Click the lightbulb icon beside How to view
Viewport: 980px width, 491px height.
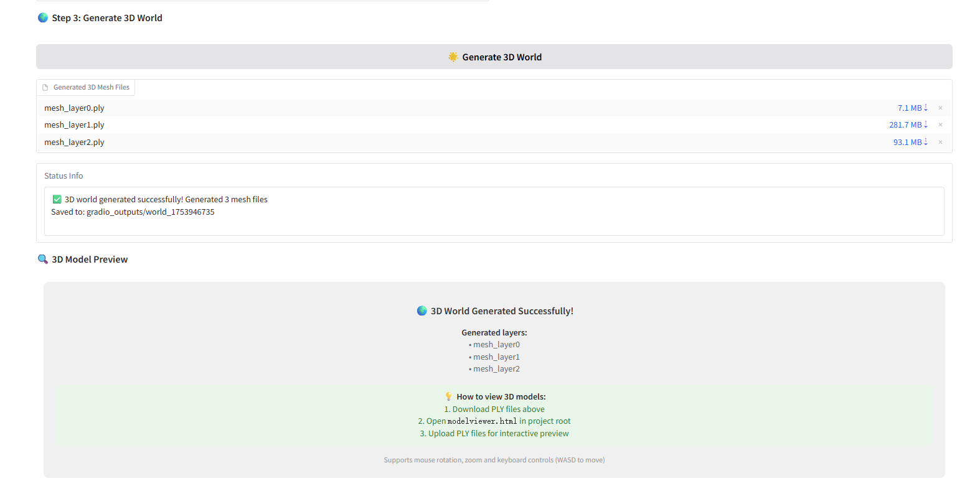click(x=448, y=397)
